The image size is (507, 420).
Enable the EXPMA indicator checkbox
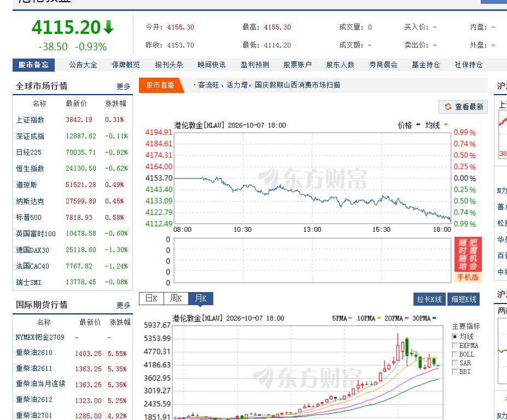(x=454, y=345)
